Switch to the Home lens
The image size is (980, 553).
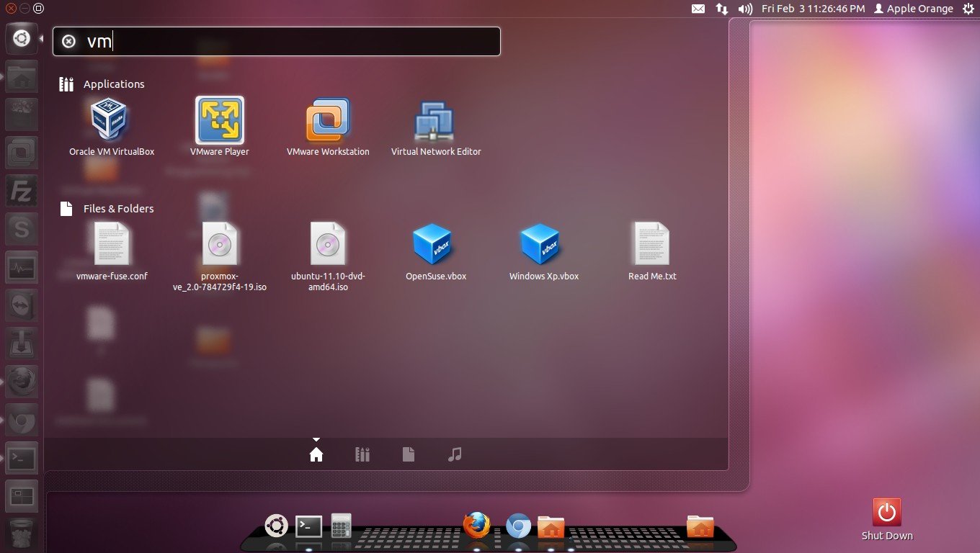pyautogui.click(x=316, y=454)
